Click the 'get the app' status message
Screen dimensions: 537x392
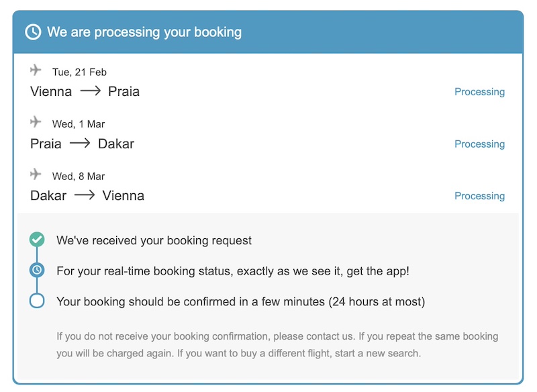[x=233, y=271]
